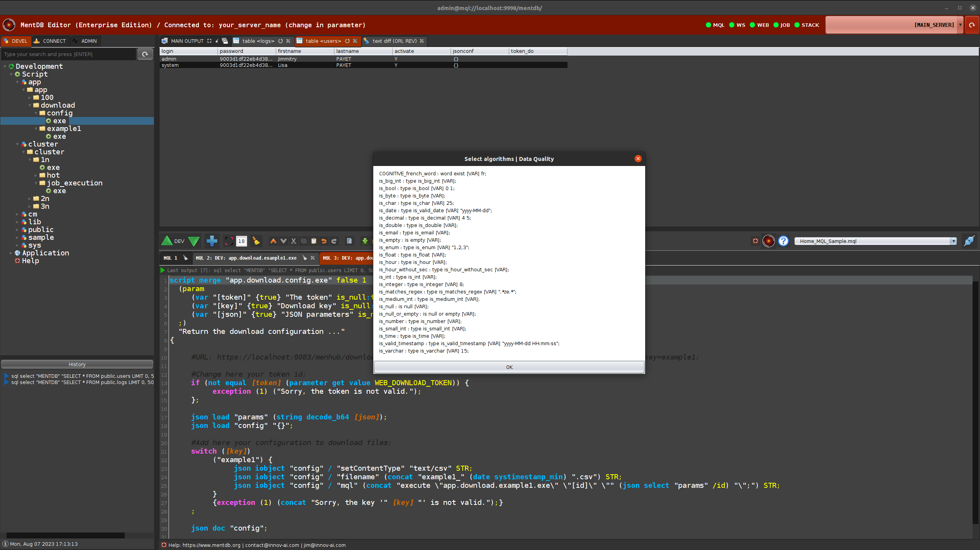Click the scissors cut icon

(294, 241)
